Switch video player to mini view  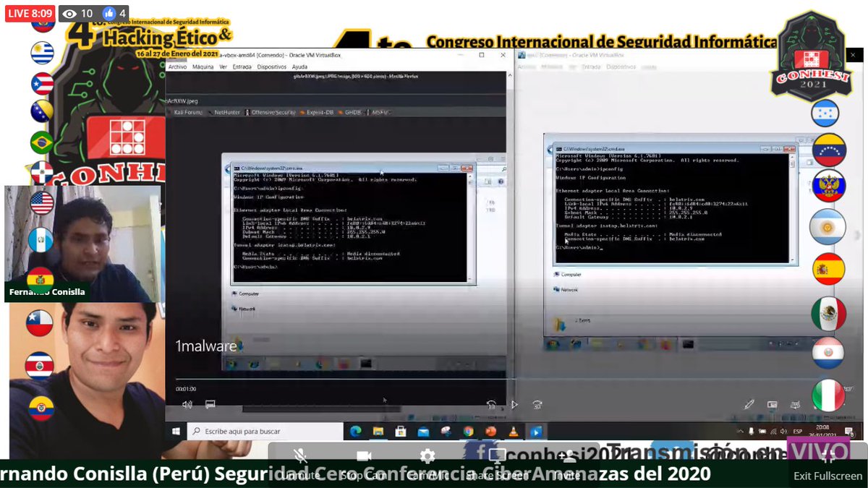pyautogui.click(x=773, y=404)
